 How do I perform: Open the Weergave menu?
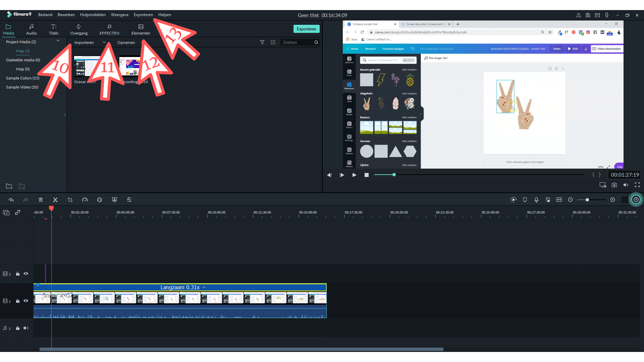[120, 15]
